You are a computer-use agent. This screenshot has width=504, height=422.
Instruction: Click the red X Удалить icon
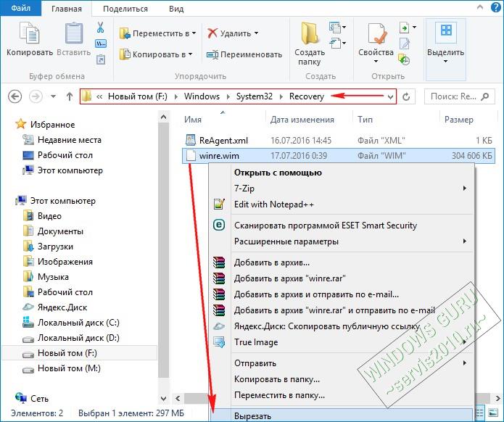pos(212,33)
